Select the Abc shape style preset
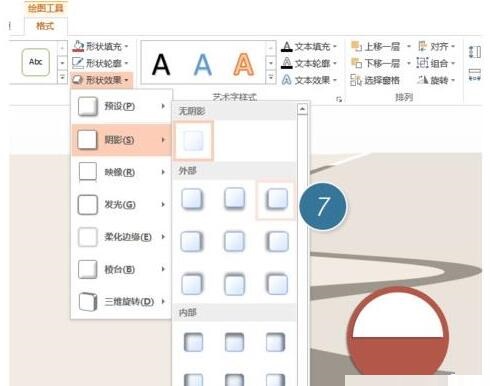This screenshot has height=386, width=490. click(x=36, y=62)
